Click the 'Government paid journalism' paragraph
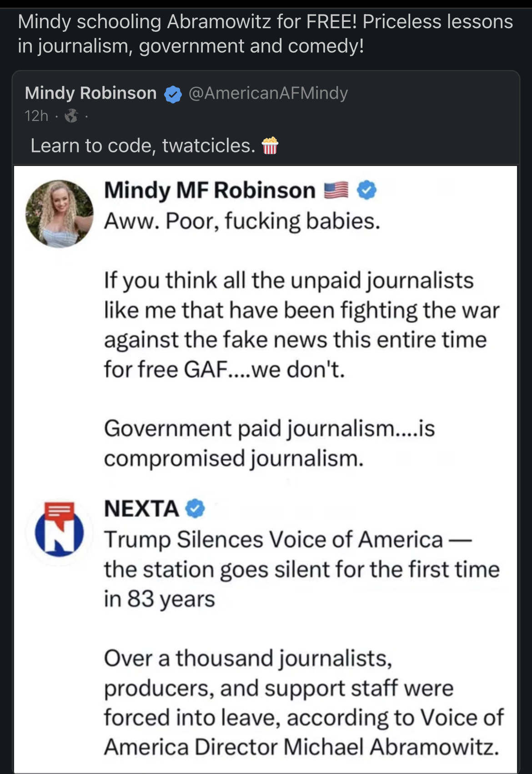The height and width of the screenshot is (774, 532). click(269, 443)
